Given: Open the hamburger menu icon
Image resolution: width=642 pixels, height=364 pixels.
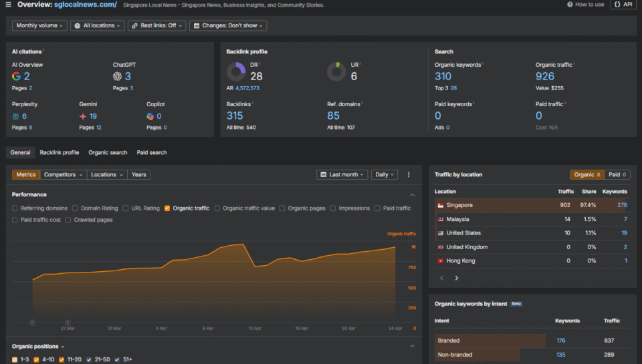Looking at the screenshot, I should pos(8,5).
